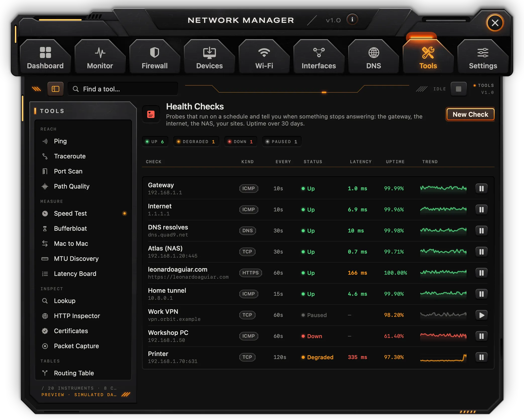Open the Speed Test tool
Viewport: 524px width, 420px height.
pyautogui.click(x=83, y=213)
